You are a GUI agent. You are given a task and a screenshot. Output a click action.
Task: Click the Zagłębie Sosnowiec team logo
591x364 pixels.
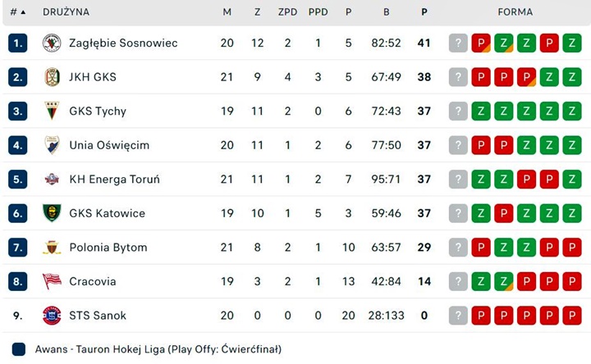(x=52, y=43)
